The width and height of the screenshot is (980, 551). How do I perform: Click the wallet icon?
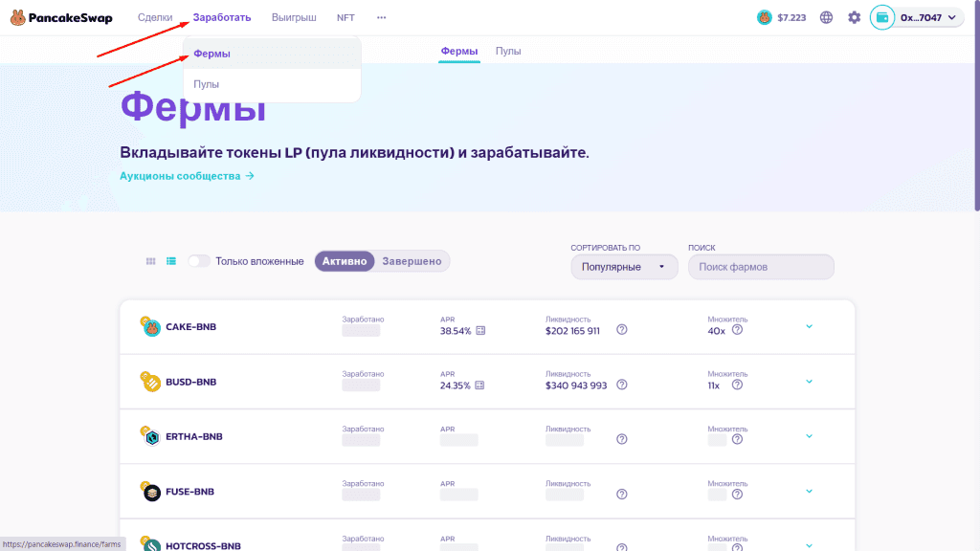881,17
